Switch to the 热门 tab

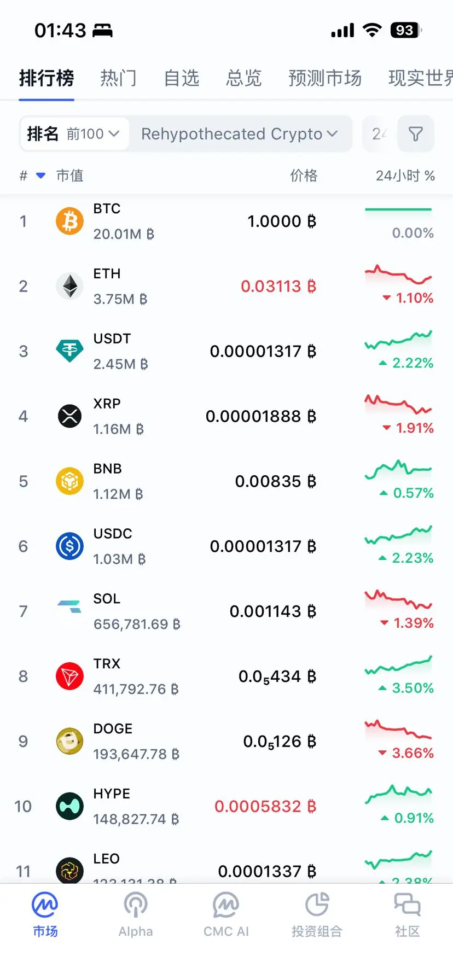click(118, 78)
